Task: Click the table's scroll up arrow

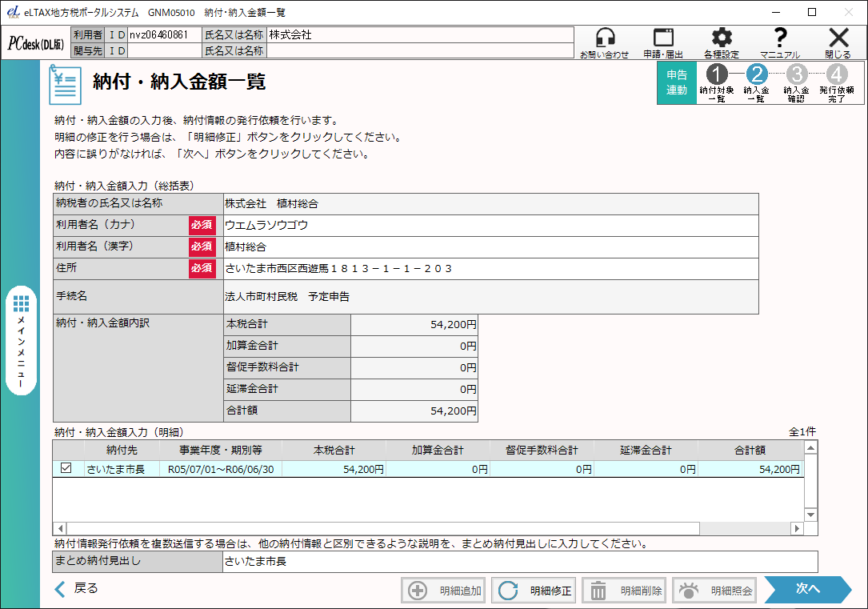Action: coord(810,448)
